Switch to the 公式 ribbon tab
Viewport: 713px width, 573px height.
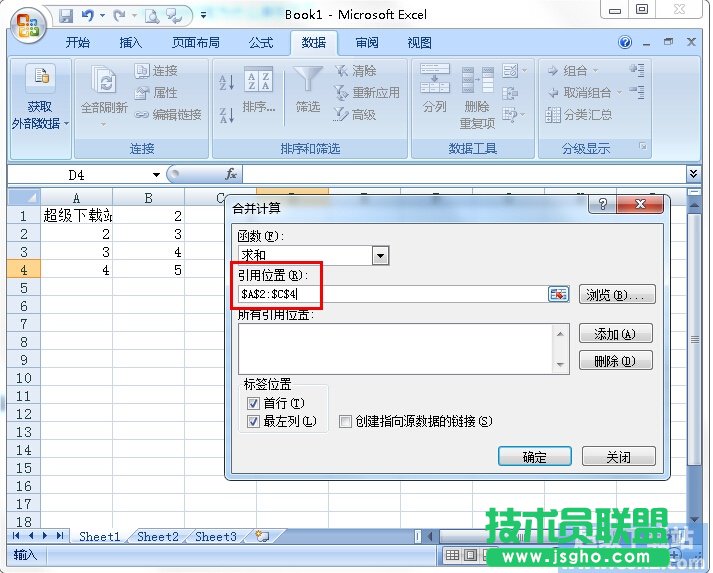click(261, 43)
